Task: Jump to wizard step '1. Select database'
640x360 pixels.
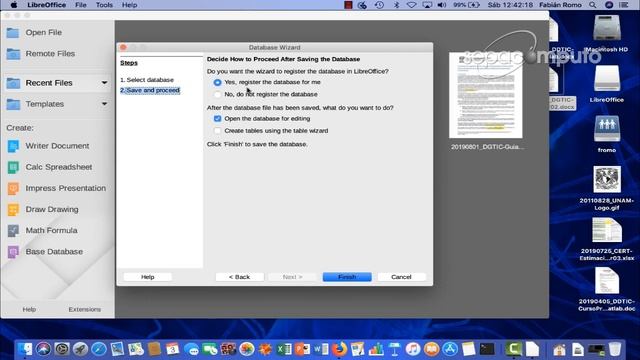Action: 147,80
